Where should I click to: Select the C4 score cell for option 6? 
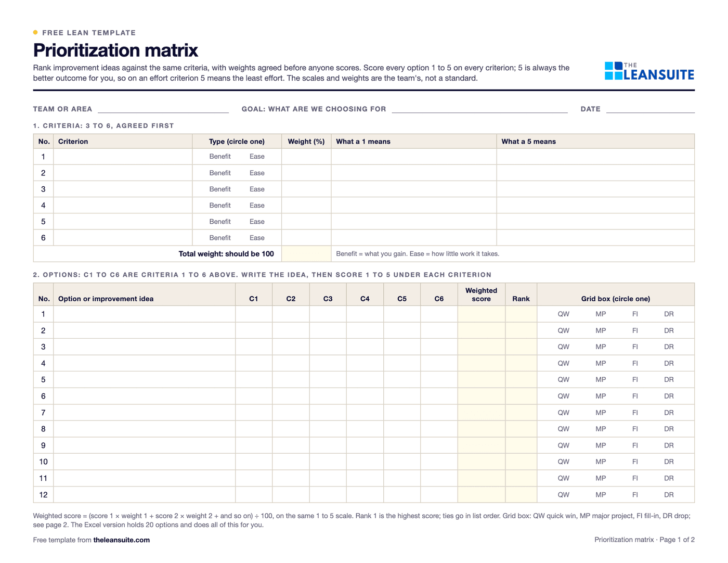365,396
